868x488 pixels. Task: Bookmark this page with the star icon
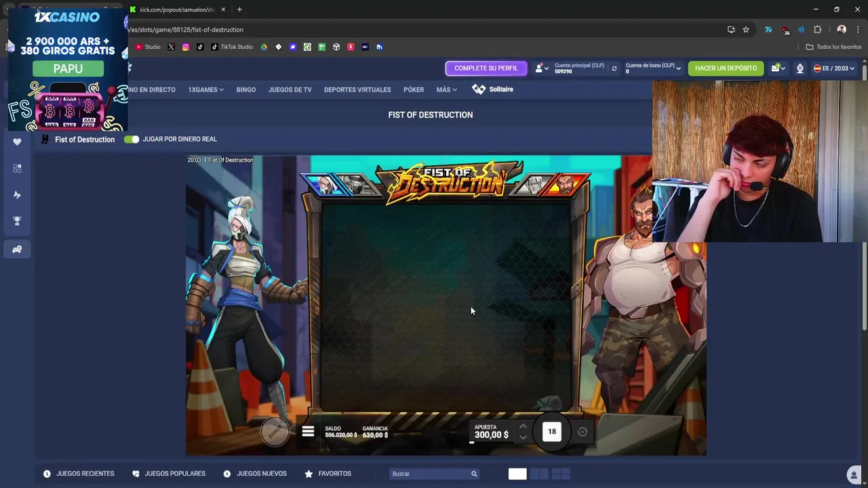tap(746, 30)
